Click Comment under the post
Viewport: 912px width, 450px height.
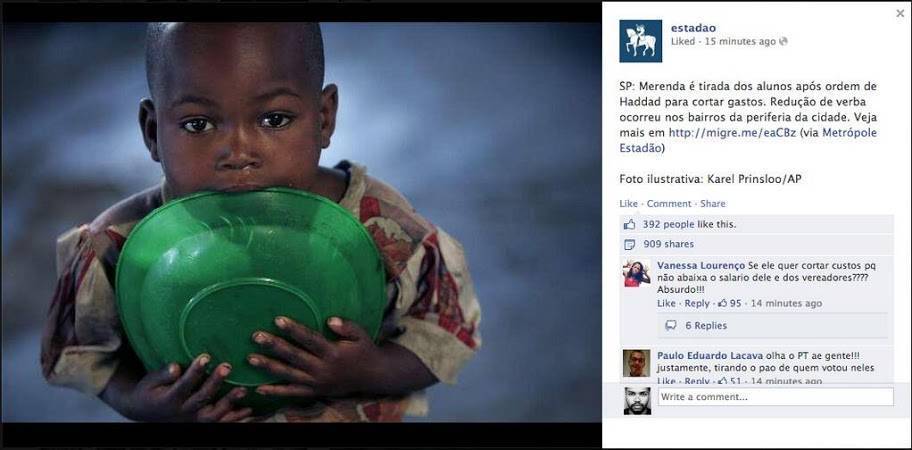(669, 203)
